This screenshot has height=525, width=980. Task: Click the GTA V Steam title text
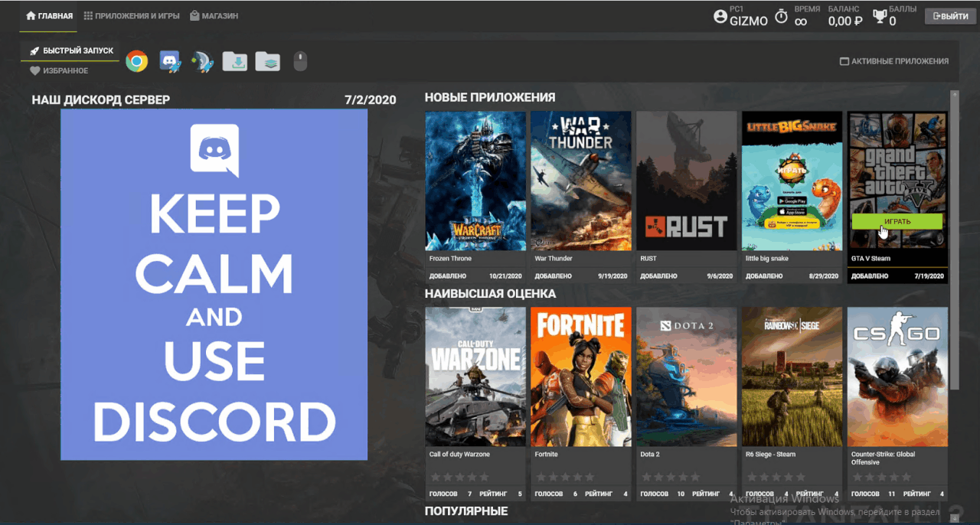pos(871,259)
